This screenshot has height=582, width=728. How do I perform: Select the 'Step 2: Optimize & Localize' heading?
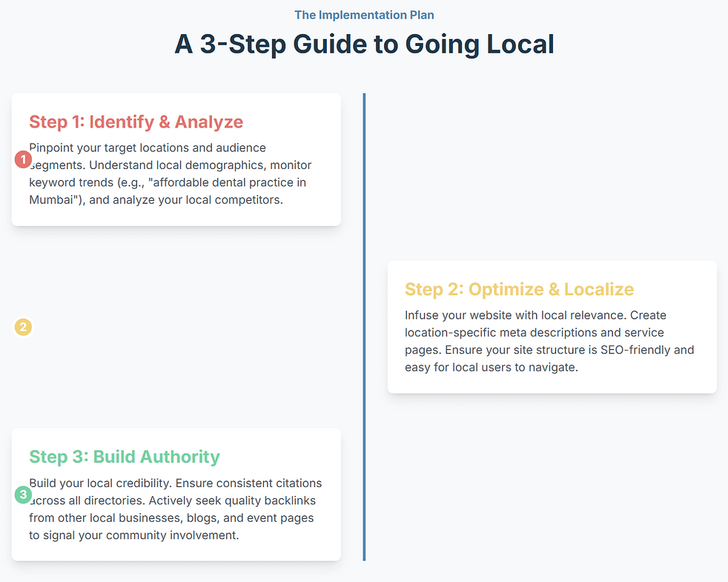pos(519,289)
